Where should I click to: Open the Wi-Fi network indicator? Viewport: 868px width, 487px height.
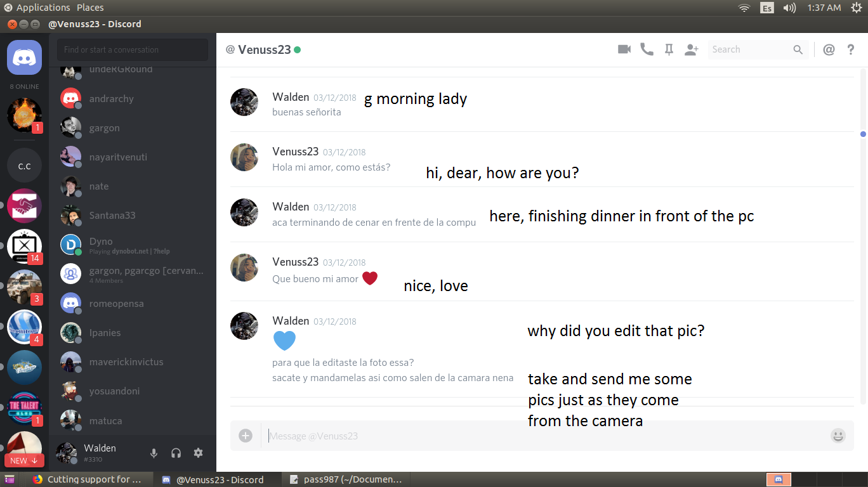pyautogui.click(x=744, y=8)
